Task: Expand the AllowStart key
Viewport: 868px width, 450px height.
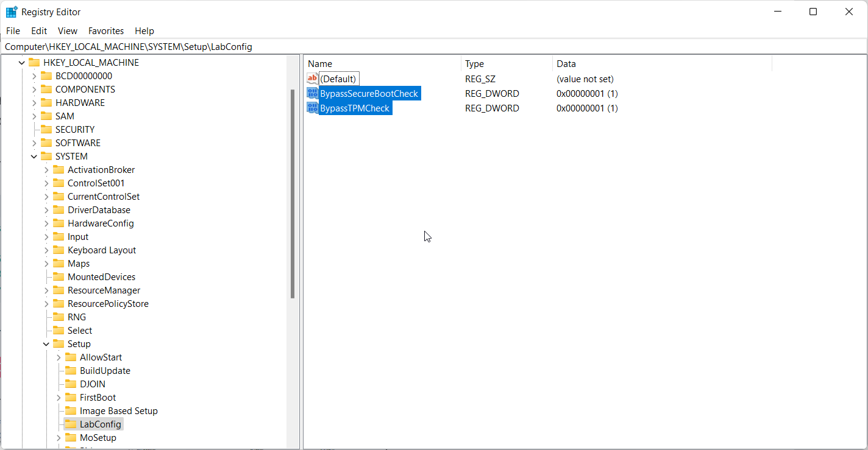Action: click(x=59, y=357)
